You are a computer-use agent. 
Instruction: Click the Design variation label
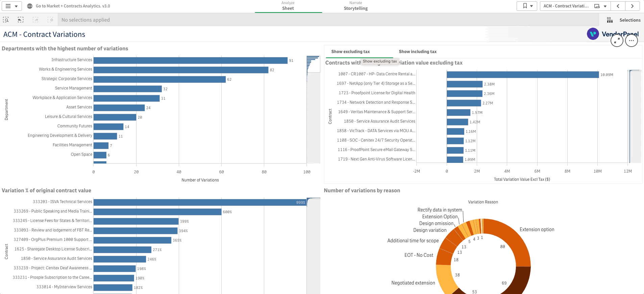point(430,230)
